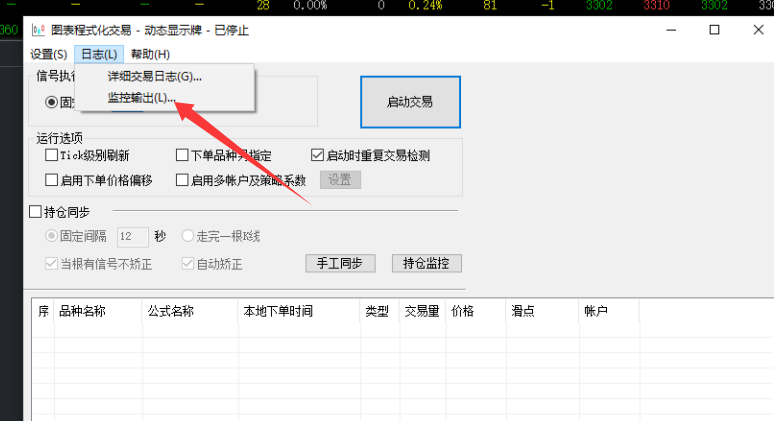Enable the 持仓同步 checkbox
The image size is (774, 421).
click(35, 212)
